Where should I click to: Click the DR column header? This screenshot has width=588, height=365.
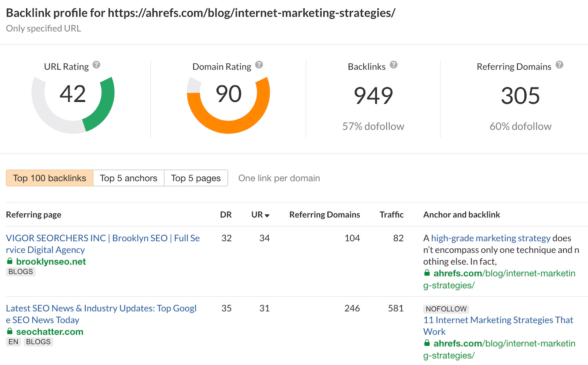click(226, 215)
